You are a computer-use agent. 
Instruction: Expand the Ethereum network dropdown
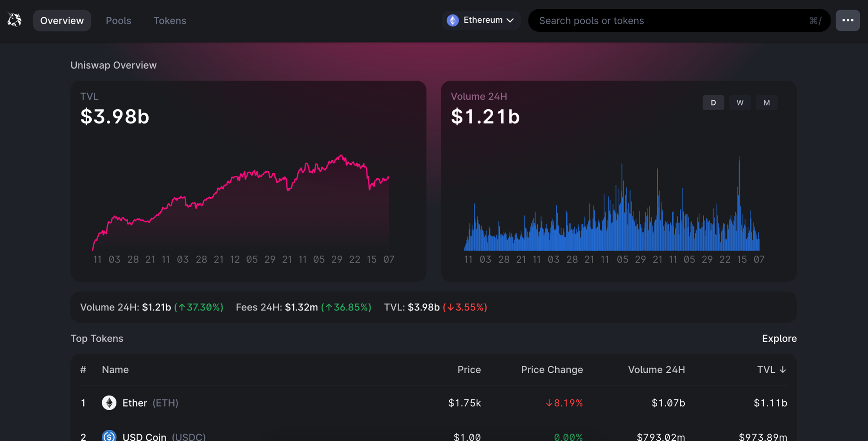coord(481,20)
